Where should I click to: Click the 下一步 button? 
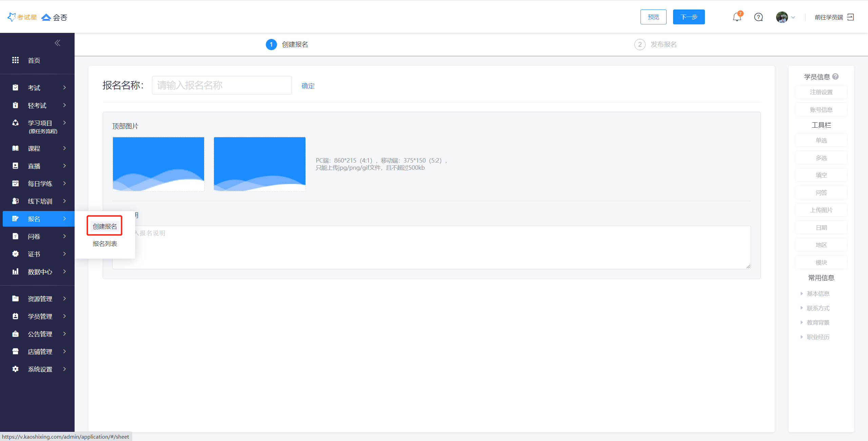tap(689, 17)
